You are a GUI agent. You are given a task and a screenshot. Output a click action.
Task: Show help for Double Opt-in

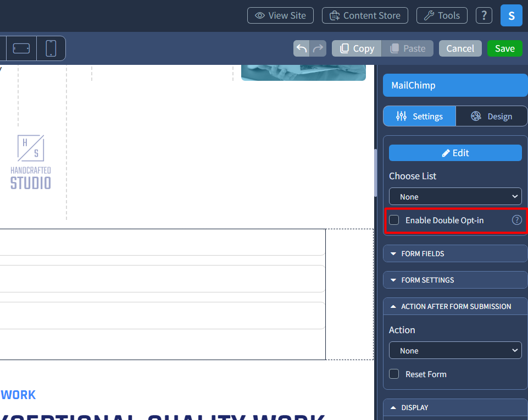pyautogui.click(x=517, y=220)
